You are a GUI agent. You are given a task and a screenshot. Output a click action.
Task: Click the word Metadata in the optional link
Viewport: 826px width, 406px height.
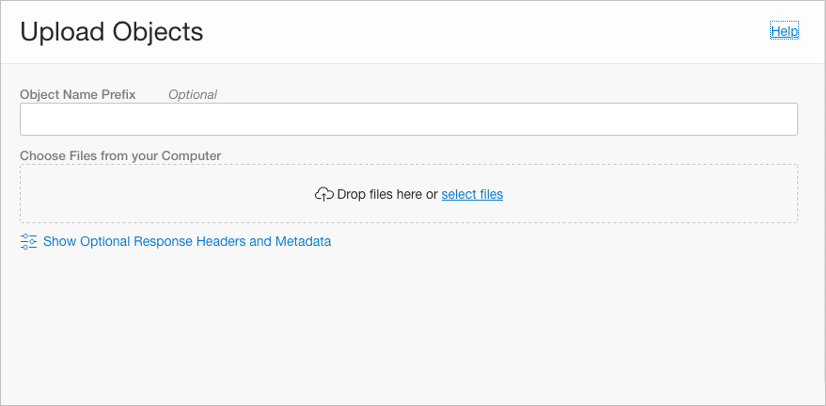point(301,241)
